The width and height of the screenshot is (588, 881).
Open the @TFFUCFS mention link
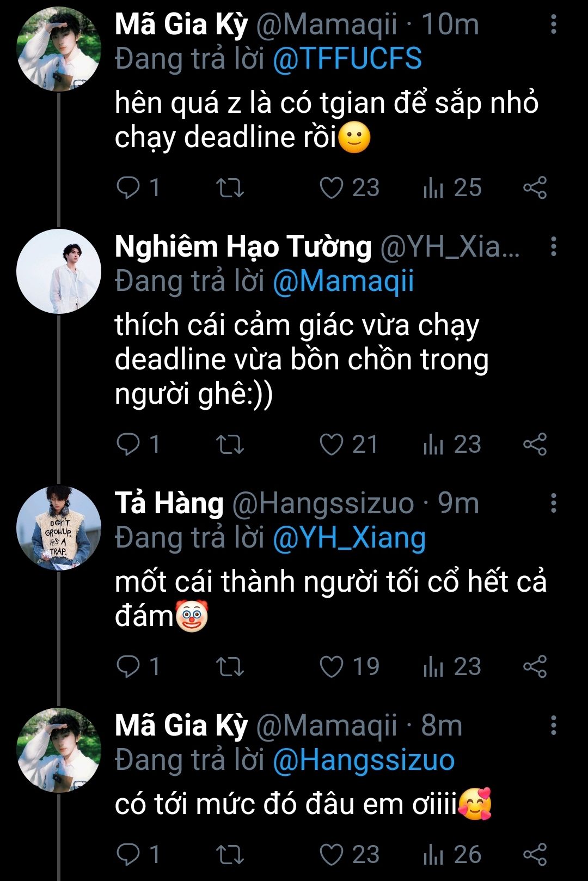(347, 59)
